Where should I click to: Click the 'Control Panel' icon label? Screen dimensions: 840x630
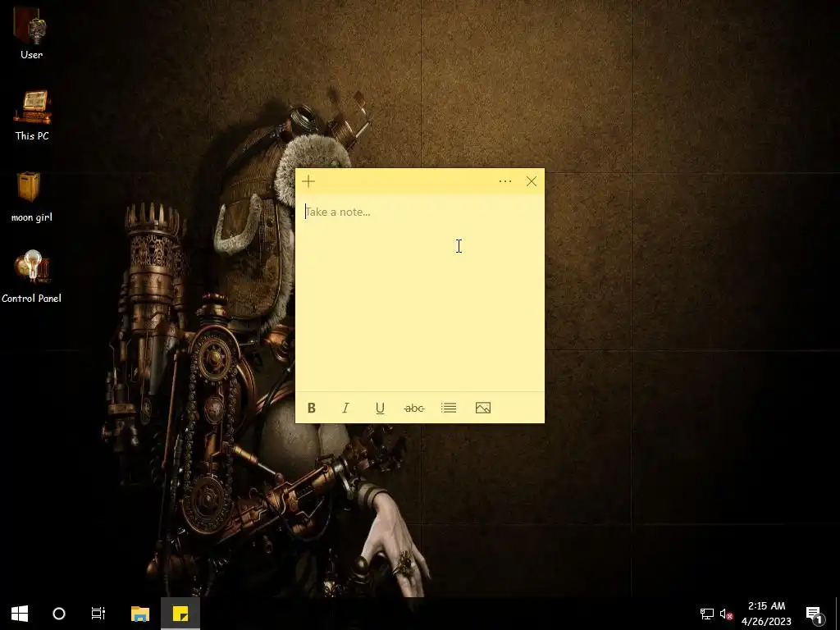(x=32, y=299)
